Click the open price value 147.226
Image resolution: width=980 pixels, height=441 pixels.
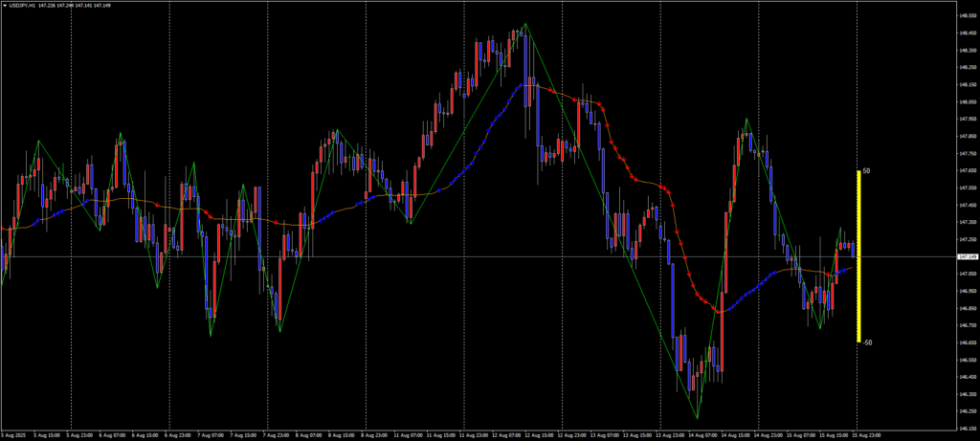pos(47,6)
